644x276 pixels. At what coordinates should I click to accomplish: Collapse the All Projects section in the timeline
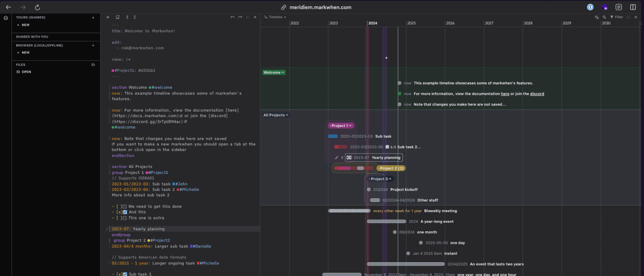point(276,115)
